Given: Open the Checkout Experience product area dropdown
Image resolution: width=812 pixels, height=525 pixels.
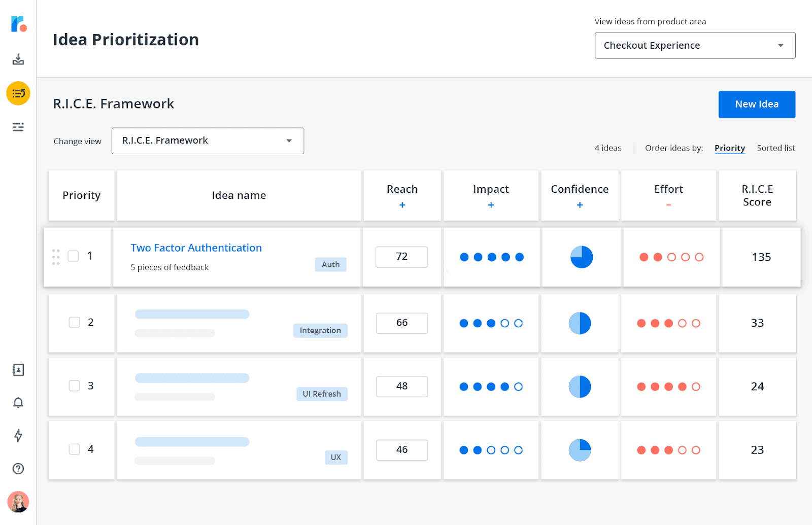Looking at the screenshot, I should pyautogui.click(x=694, y=45).
